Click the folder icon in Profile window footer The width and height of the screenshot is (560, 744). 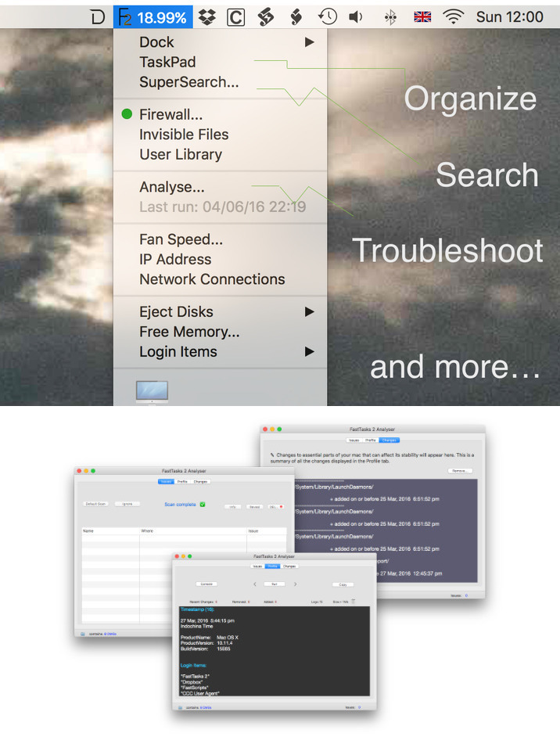[x=180, y=707]
